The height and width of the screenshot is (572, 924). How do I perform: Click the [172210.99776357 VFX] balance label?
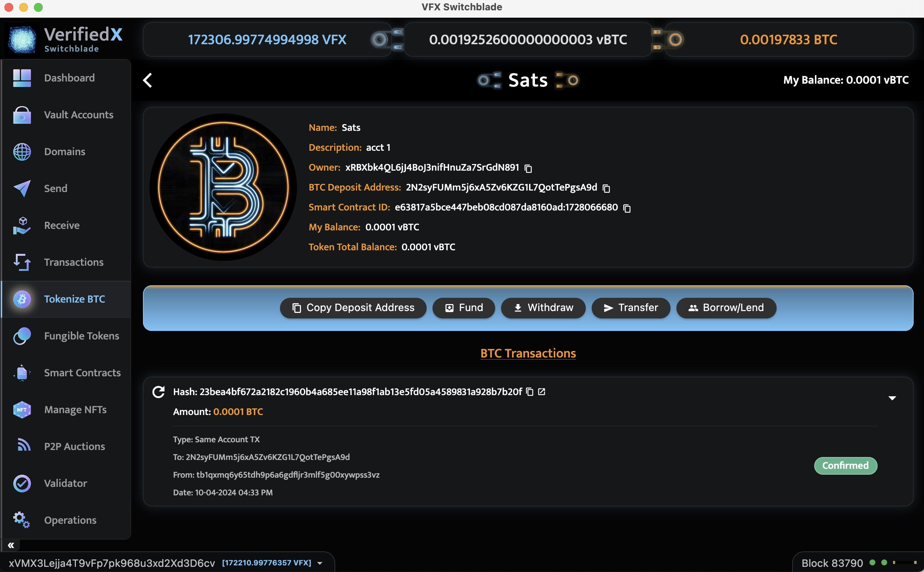[266, 563]
